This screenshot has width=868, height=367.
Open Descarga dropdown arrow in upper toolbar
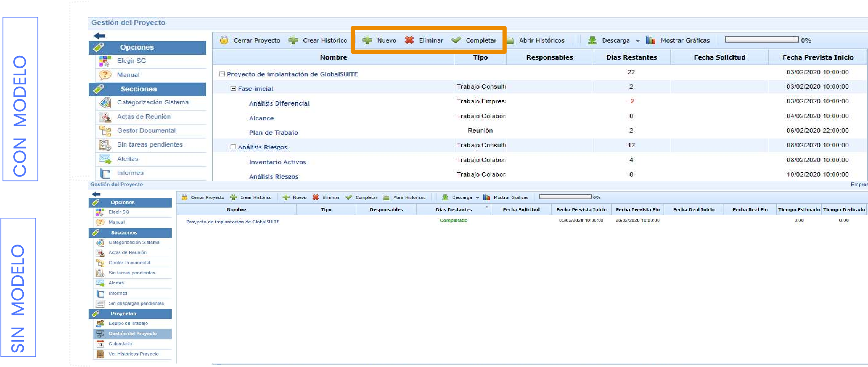coord(638,41)
